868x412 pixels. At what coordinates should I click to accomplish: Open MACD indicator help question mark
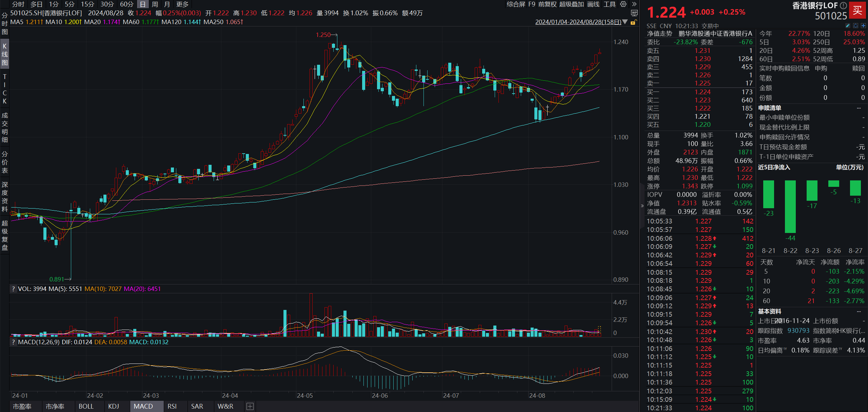pos(13,342)
